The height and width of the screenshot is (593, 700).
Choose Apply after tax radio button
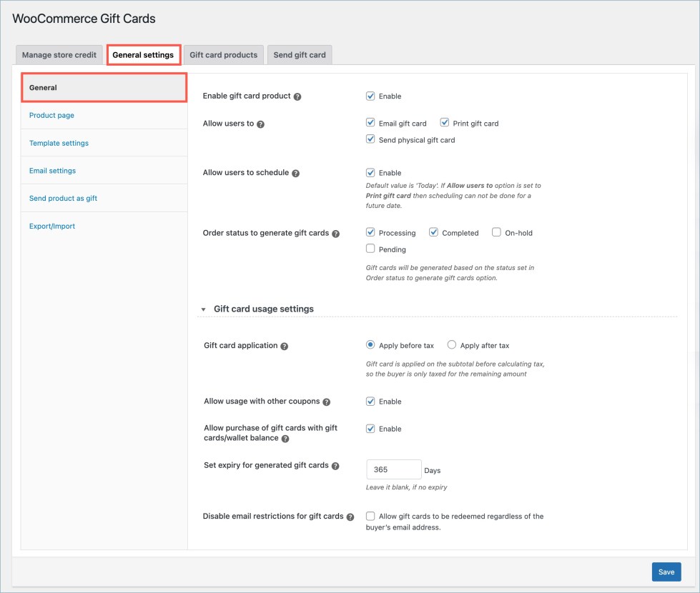(x=452, y=344)
